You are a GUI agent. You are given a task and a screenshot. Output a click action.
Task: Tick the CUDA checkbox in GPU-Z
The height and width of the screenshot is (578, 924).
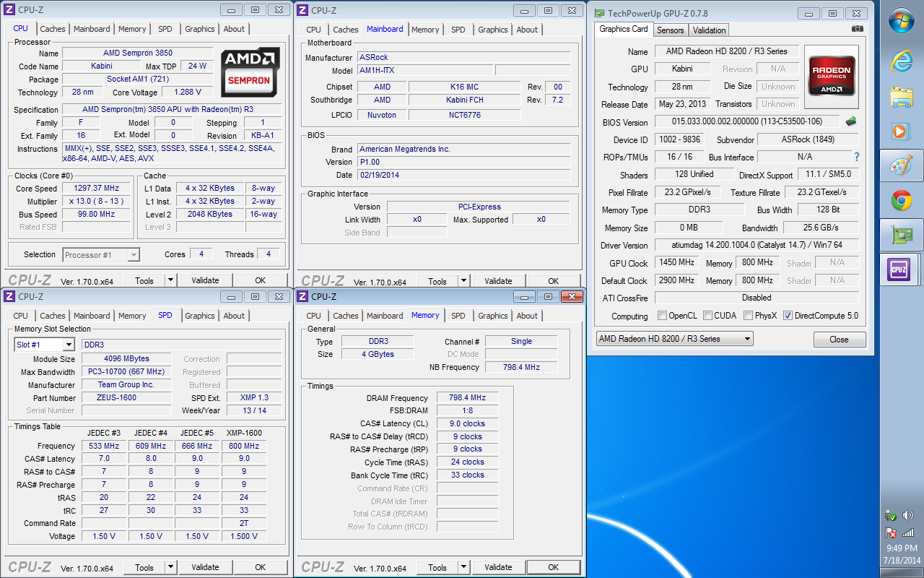click(708, 316)
